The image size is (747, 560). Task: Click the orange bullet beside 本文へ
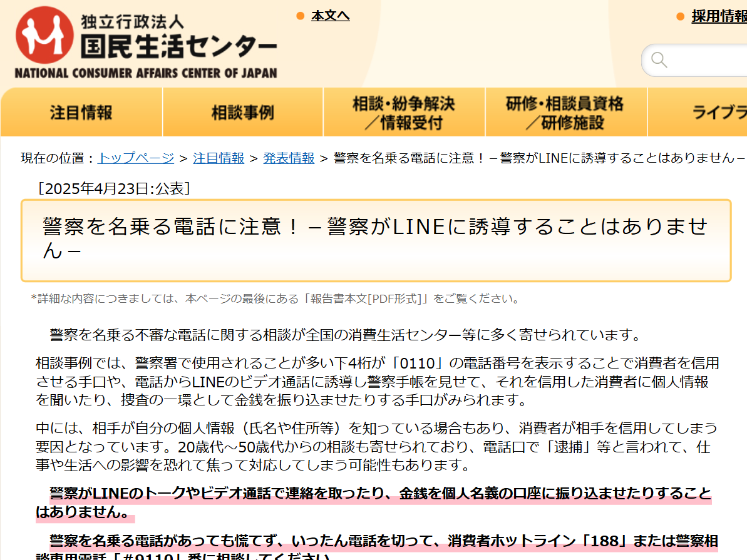[301, 16]
